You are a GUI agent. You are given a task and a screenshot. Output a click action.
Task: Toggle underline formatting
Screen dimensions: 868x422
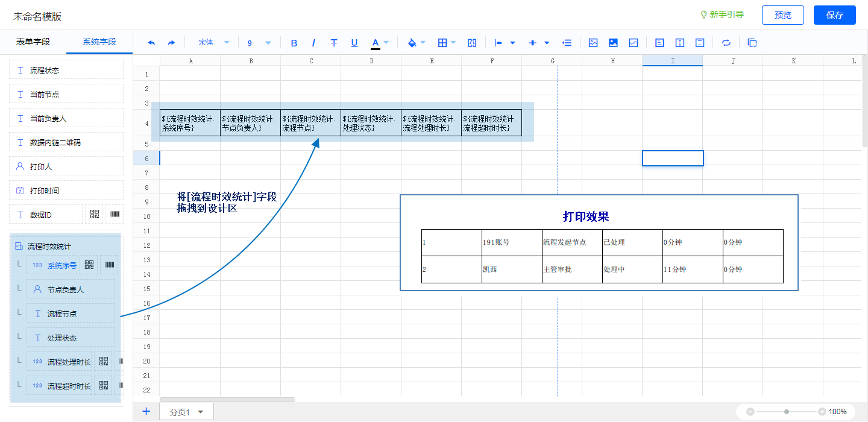[x=354, y=43]
